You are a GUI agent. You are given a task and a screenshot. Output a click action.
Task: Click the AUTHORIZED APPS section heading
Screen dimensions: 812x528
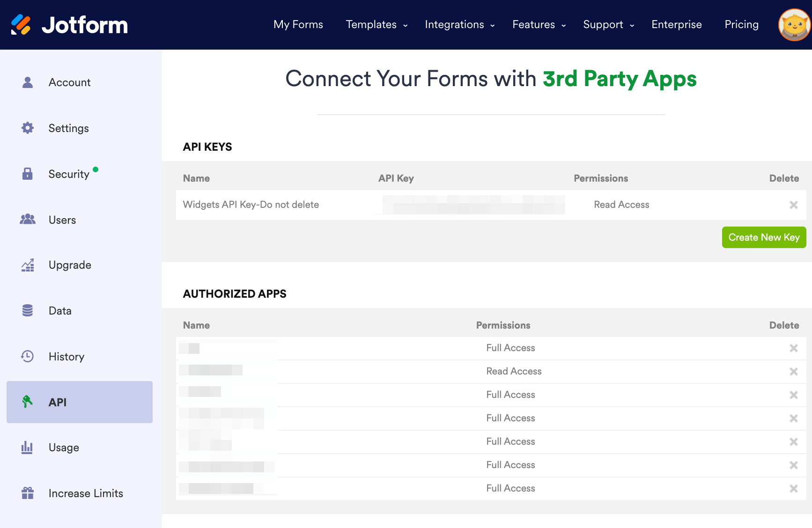(235, 294)
